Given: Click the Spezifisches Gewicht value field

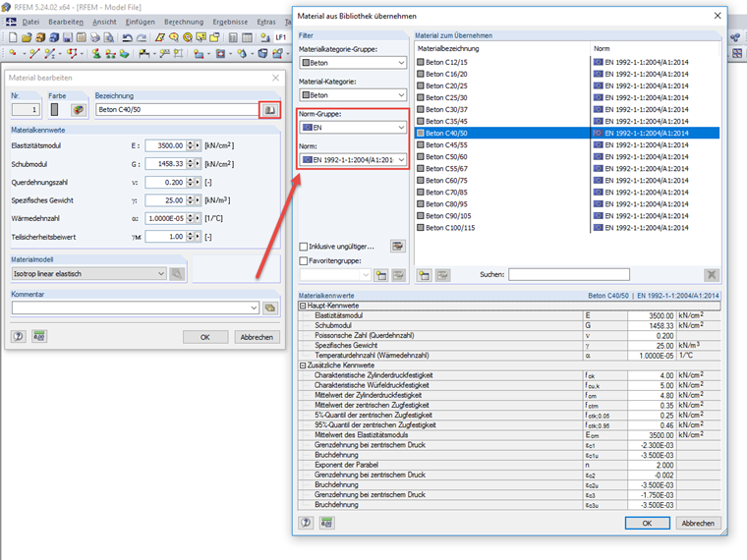Looking at the screenshot, I should [x=165, y=200].
